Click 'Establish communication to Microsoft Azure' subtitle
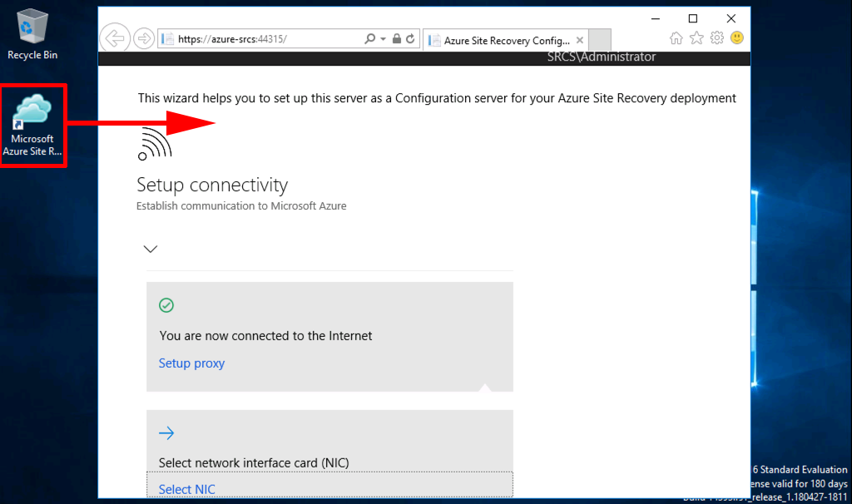 (241, 205)
